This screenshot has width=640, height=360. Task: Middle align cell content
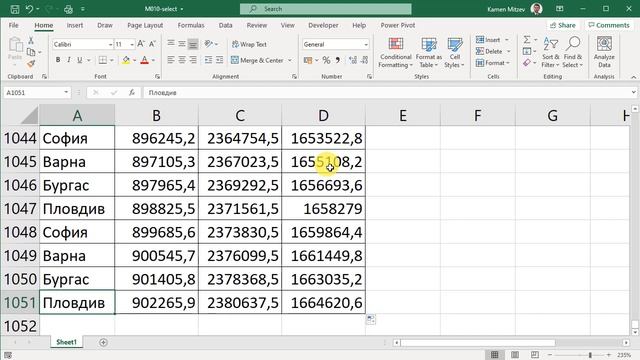click(x=182, y=43)
